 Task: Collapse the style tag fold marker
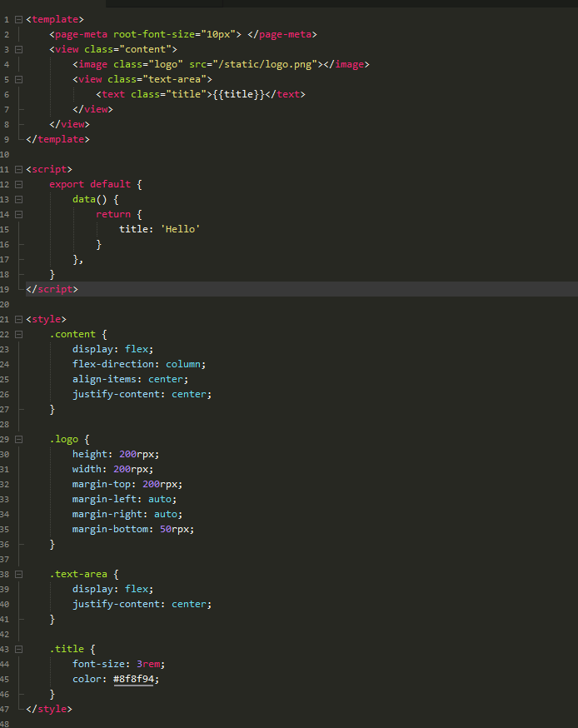(x=18, y=319)
